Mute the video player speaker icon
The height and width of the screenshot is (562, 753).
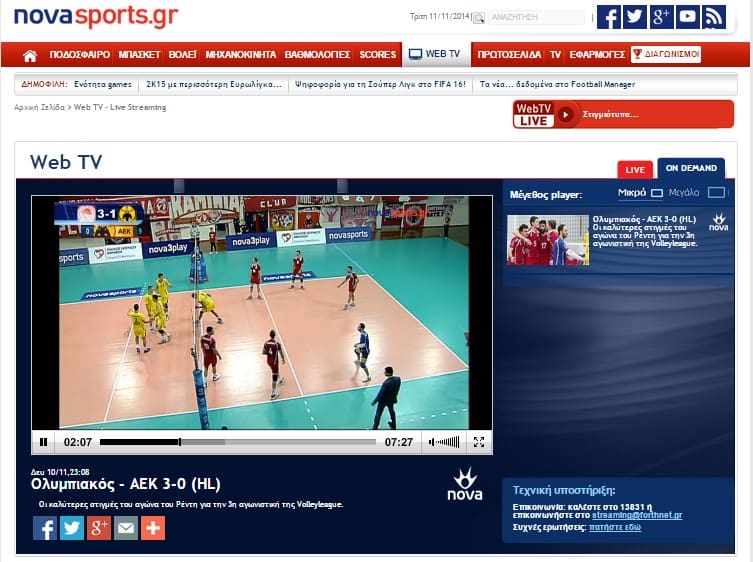click(x=432, y=441)
